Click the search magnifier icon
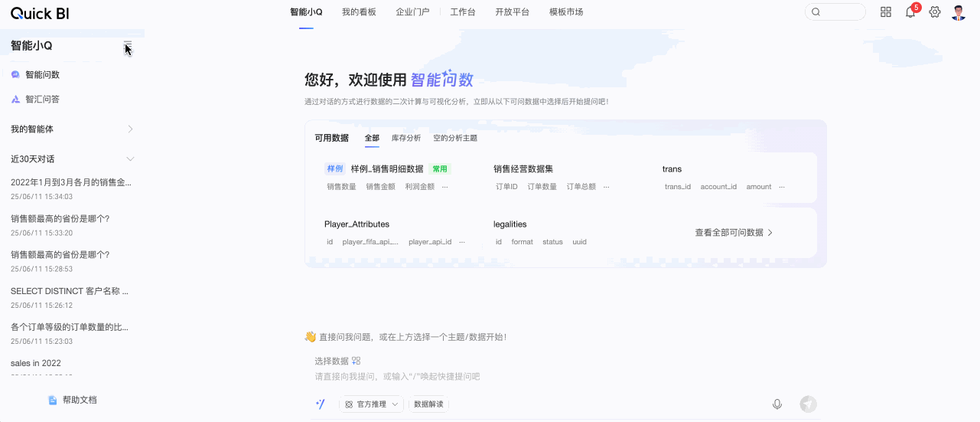Image resolution: width=980 pixels, height=422 pixels. [816, 12]
